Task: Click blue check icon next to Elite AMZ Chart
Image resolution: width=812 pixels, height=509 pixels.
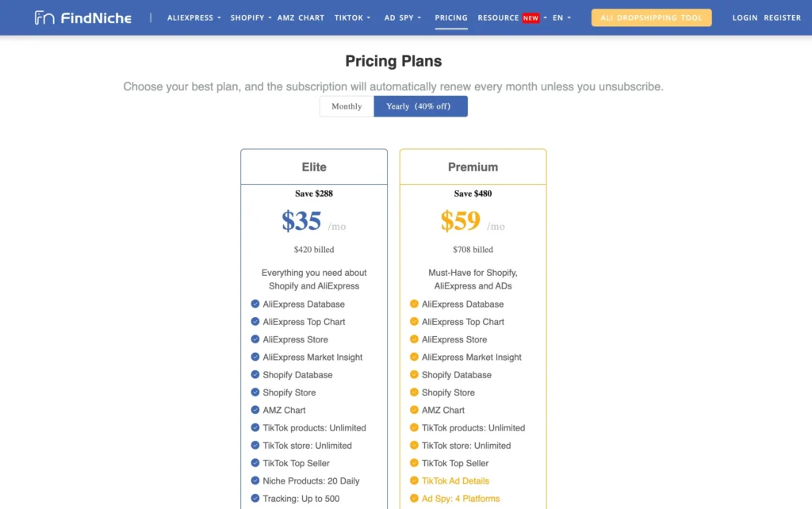Action: coord(255,410)
